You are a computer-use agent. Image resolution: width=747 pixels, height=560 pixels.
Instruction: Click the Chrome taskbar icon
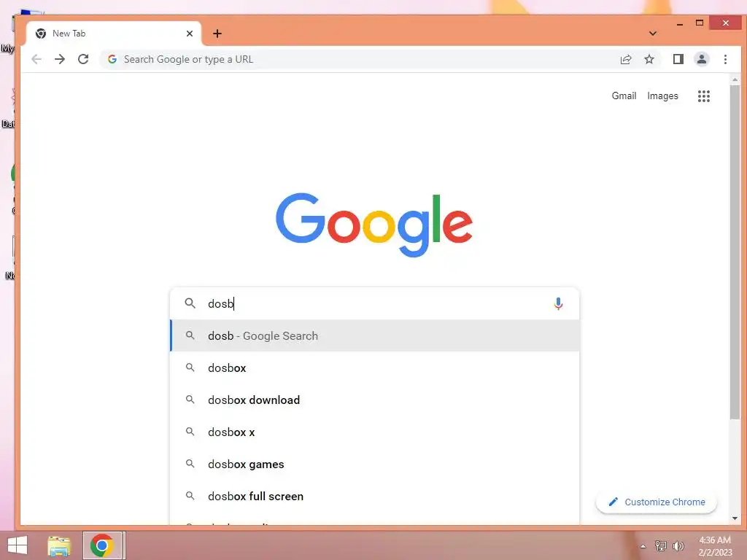(101, 545)
